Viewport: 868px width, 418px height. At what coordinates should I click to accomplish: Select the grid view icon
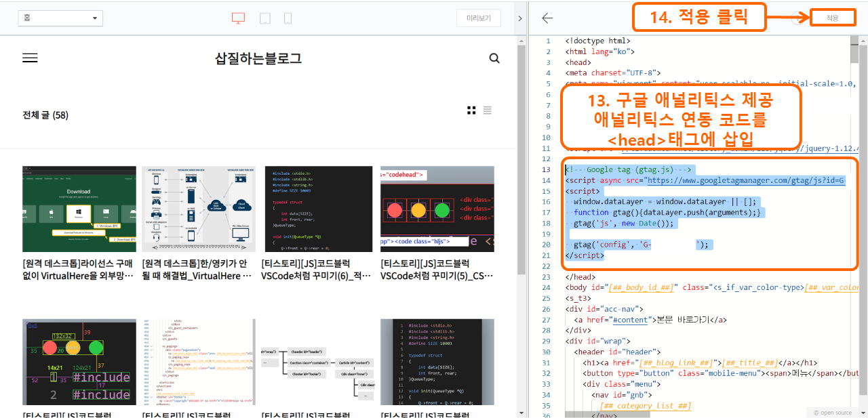[471, 110]
